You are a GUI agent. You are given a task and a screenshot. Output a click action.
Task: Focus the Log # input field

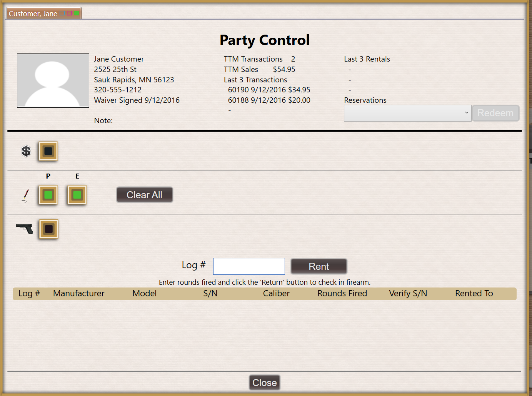[x=249, y=266]
